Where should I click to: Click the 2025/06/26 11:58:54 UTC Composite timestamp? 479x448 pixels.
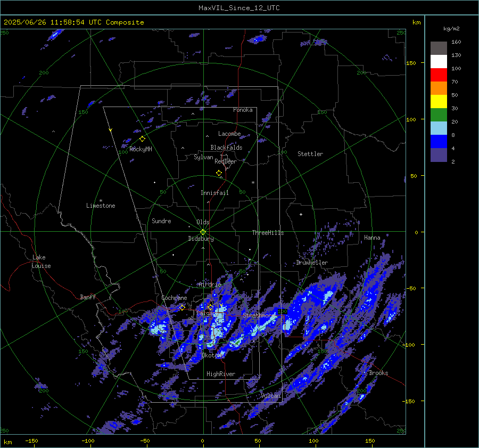[x=73, y=22]
